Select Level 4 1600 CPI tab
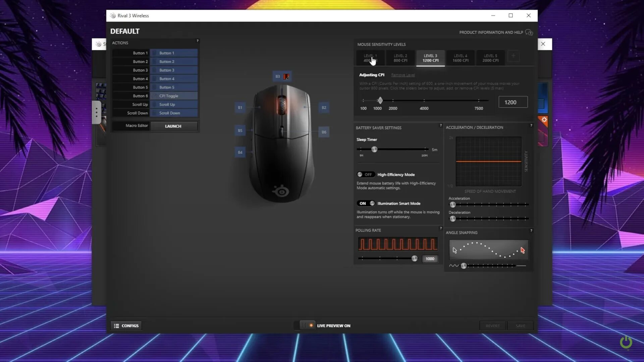Screen dimensions: 644x362 461,58
